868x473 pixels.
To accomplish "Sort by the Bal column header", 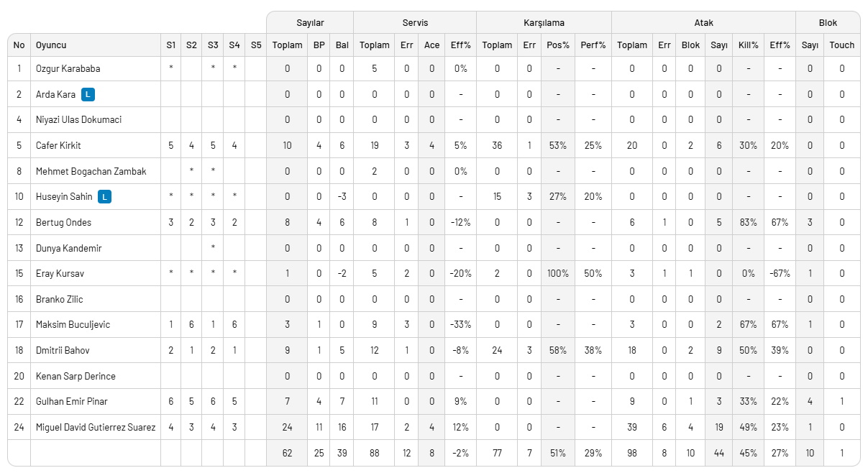I will (342, 45).
